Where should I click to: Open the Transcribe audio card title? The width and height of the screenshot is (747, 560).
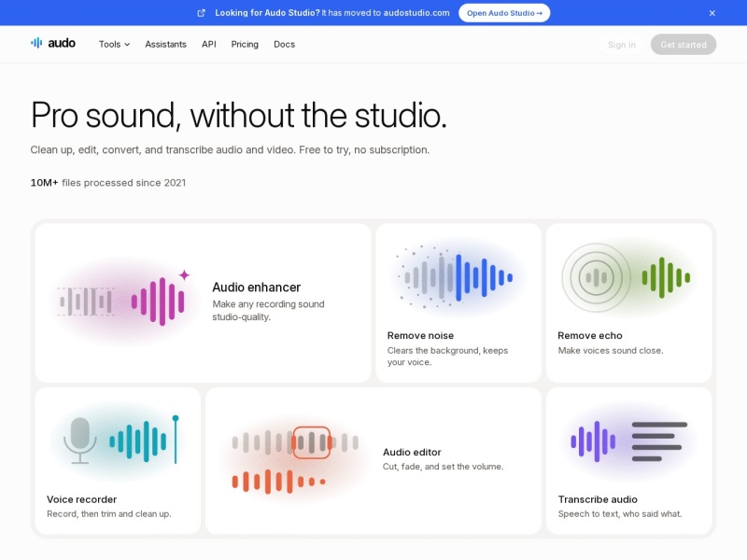[x=598, y=499]
